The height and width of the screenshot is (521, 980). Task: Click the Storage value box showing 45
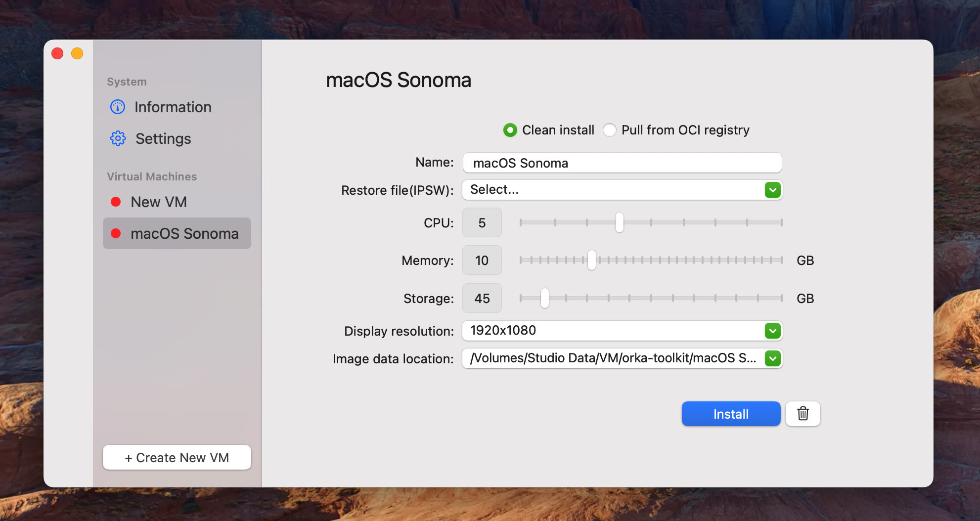[x=482, y=298]
